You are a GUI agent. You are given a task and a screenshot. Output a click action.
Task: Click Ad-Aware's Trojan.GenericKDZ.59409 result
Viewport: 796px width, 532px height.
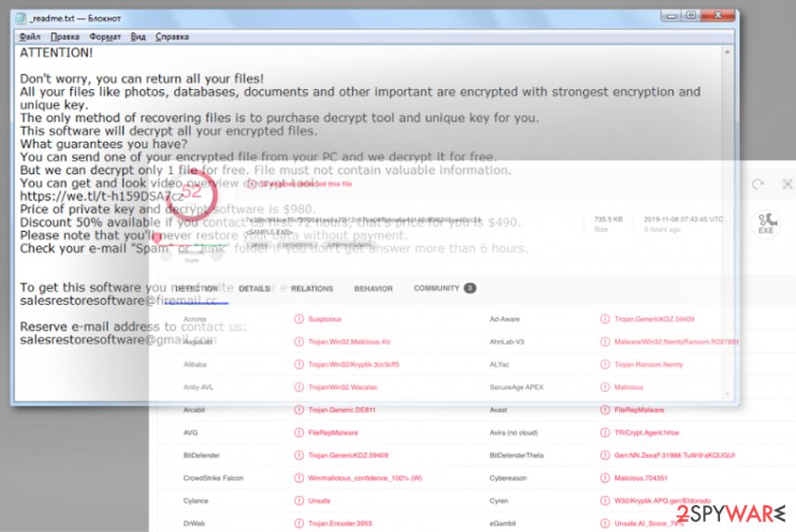pyautogui.click(x=654, y=319)
